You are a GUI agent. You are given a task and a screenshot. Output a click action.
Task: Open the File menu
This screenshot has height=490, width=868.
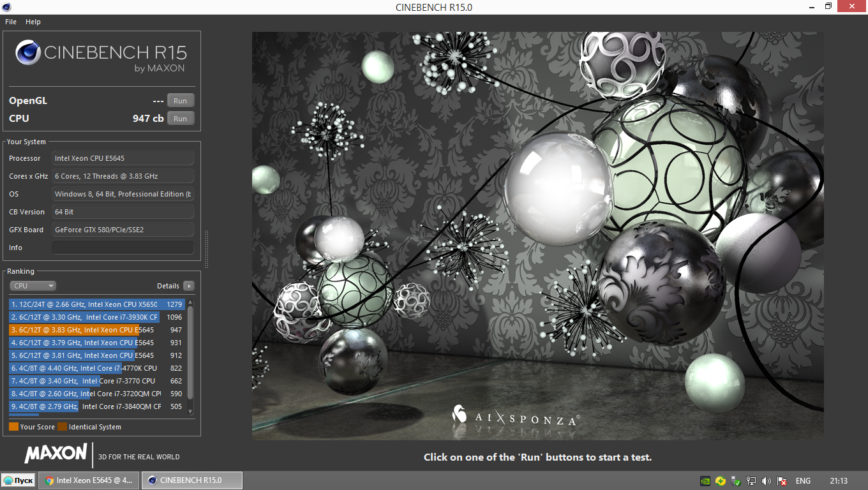pos(11,22)
